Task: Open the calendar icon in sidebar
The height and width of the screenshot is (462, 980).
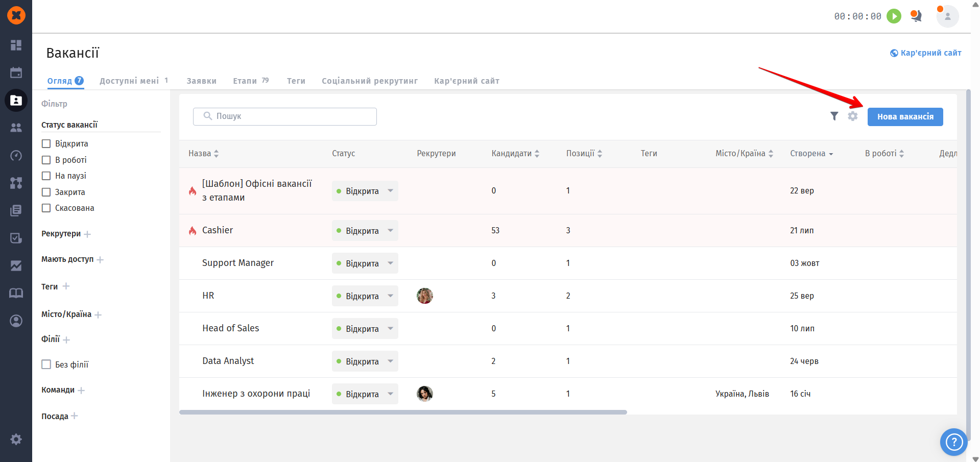Action: point(16,72)
